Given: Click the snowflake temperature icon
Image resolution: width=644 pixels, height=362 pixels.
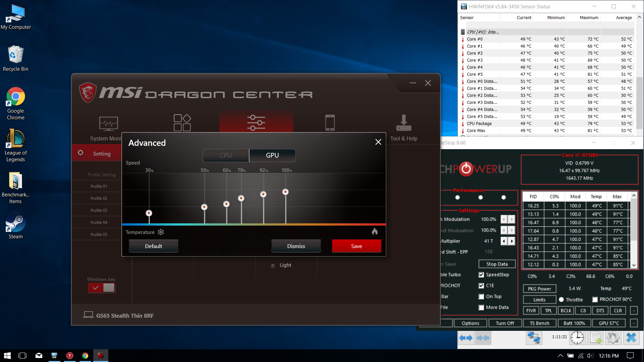Looking at the screenshot, I should 161,232.
